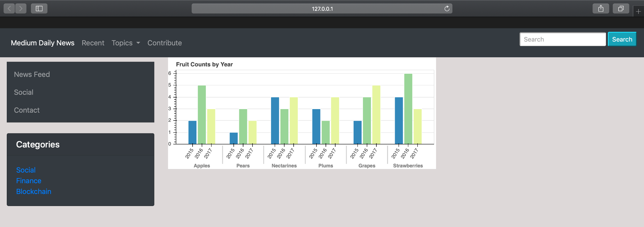The image size is (644, 227).
Task: Show all tabs overview icon
Action: (620, 9)
